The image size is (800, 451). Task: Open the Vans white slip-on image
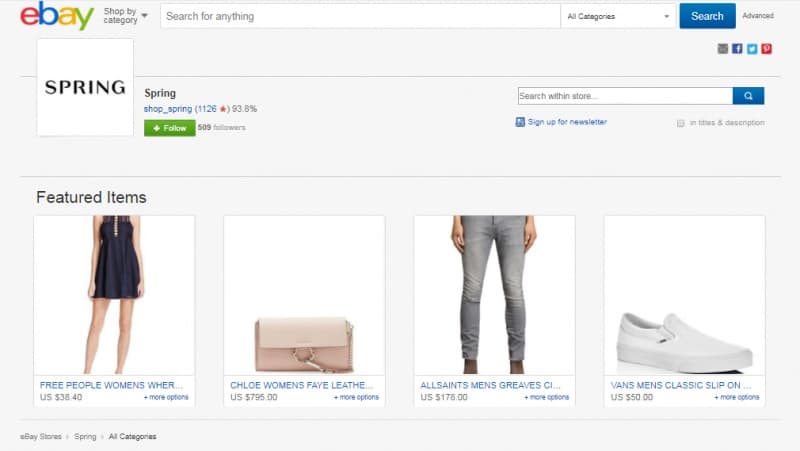[x=685, y=295]
